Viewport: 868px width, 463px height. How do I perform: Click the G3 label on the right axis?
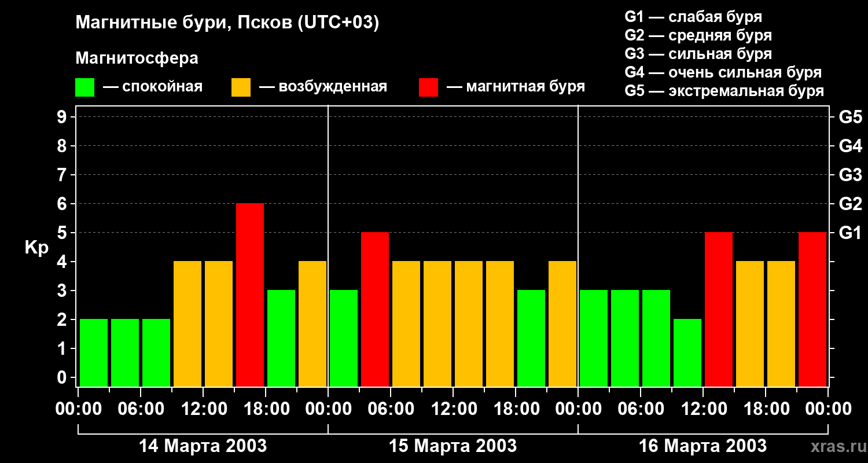point(850,175)
